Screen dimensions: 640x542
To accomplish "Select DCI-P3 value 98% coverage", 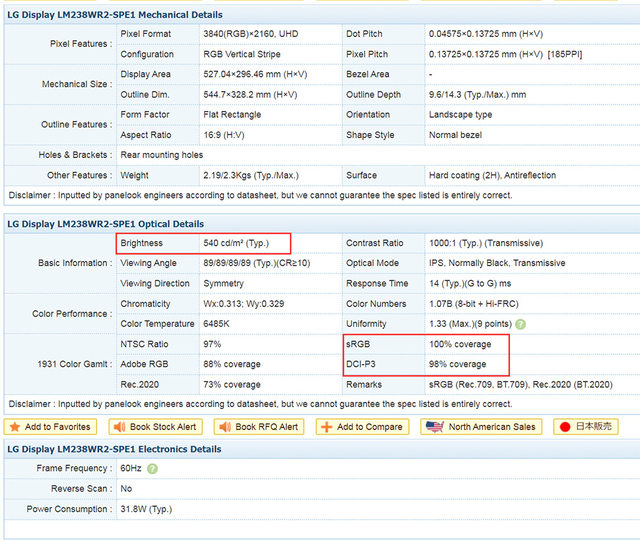I will tap(458, 364).
